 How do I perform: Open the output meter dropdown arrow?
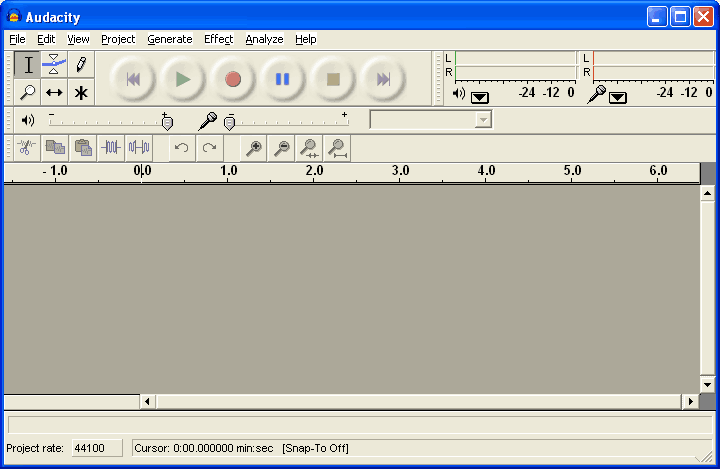(480, 97)
